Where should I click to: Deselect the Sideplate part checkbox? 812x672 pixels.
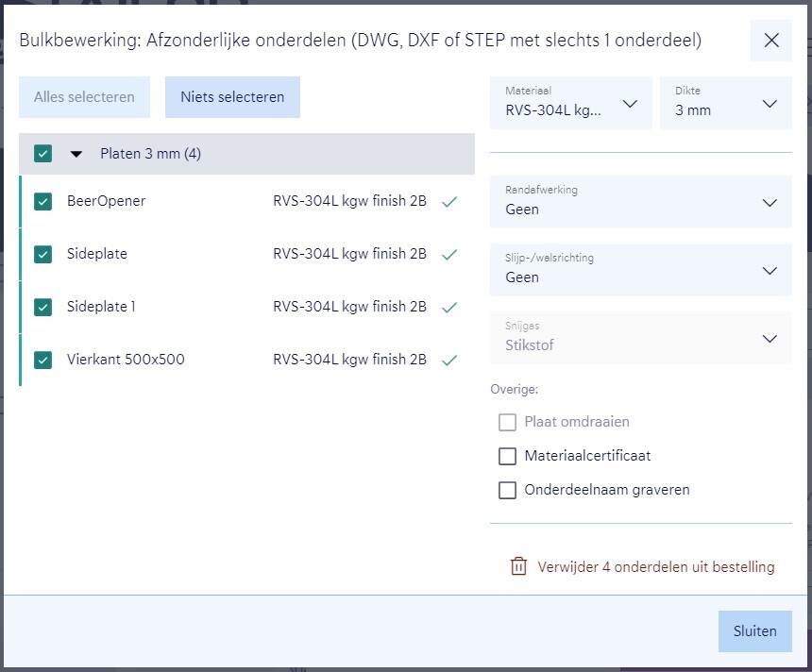coord(42,254)
